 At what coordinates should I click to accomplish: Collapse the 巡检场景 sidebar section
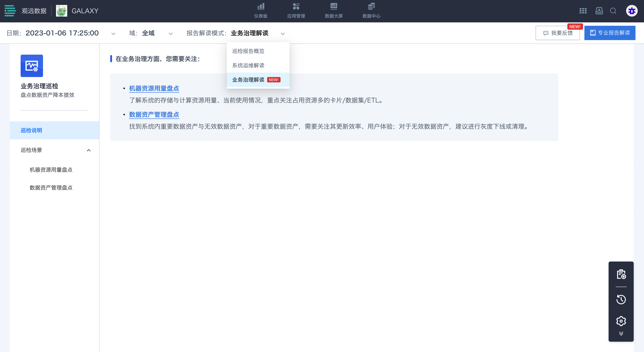(x=89, y=150)
